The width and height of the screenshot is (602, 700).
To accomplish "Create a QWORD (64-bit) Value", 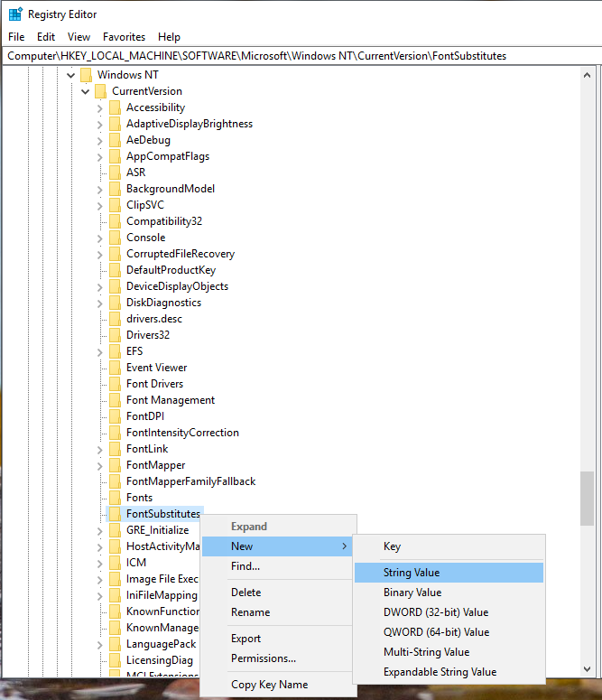I will point(449,632).
